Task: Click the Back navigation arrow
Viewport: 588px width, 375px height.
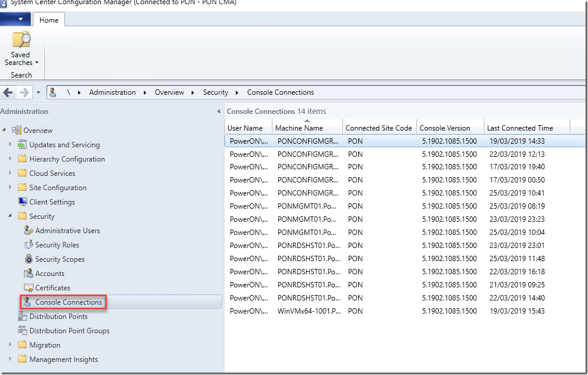Action: [8, 92]
